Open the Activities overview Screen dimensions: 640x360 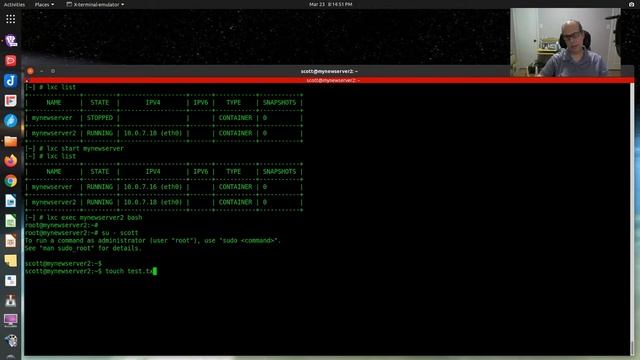coord(14,4)
